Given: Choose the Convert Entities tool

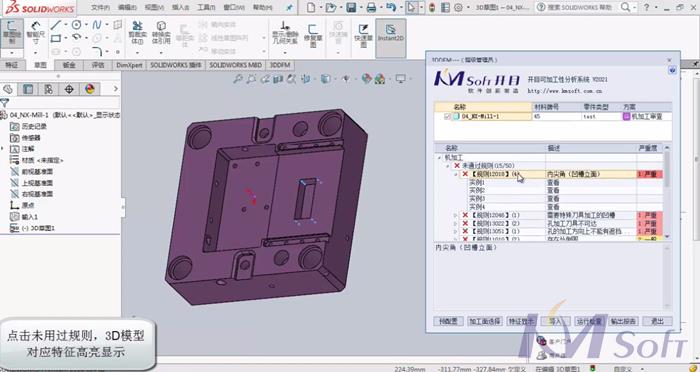Looking at the screenshot, I should pos(161,33).
